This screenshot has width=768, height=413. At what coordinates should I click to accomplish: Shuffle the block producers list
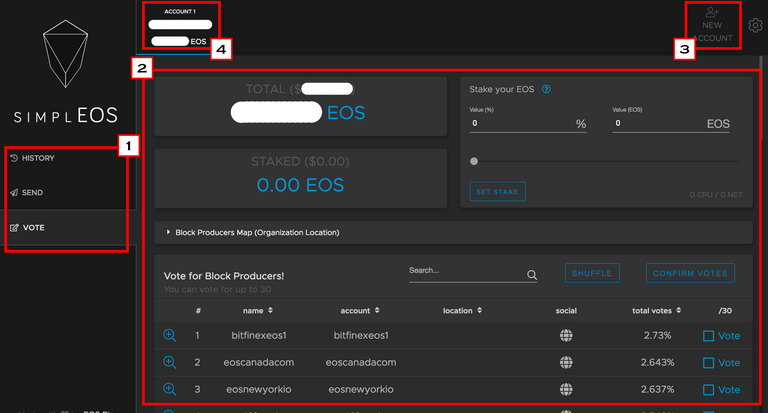pyautogui.click(x=592, y=273)
